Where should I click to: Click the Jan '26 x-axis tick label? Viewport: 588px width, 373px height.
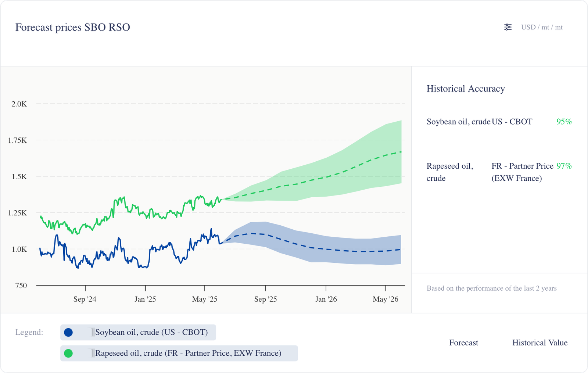pos(326,299)
